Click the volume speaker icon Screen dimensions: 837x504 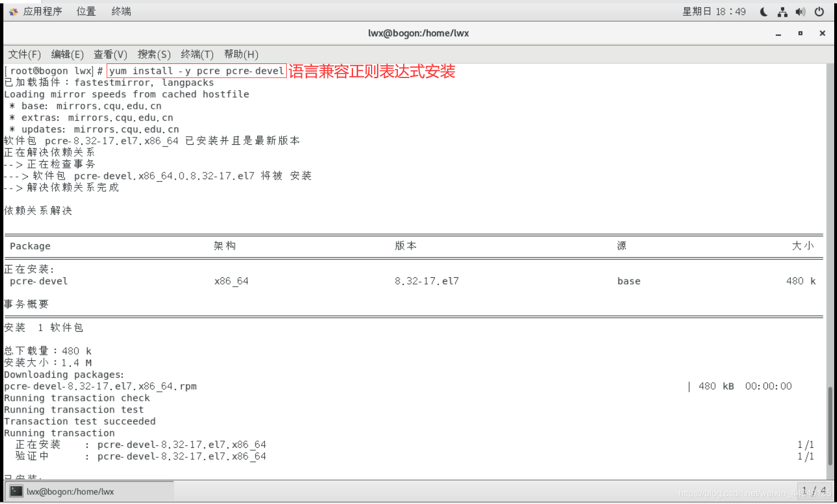[801, 11]
